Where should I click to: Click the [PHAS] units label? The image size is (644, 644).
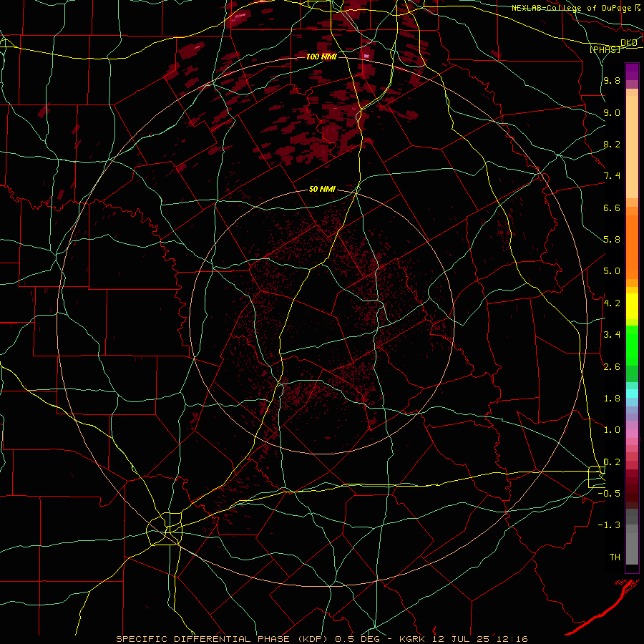tap(605, 49)
